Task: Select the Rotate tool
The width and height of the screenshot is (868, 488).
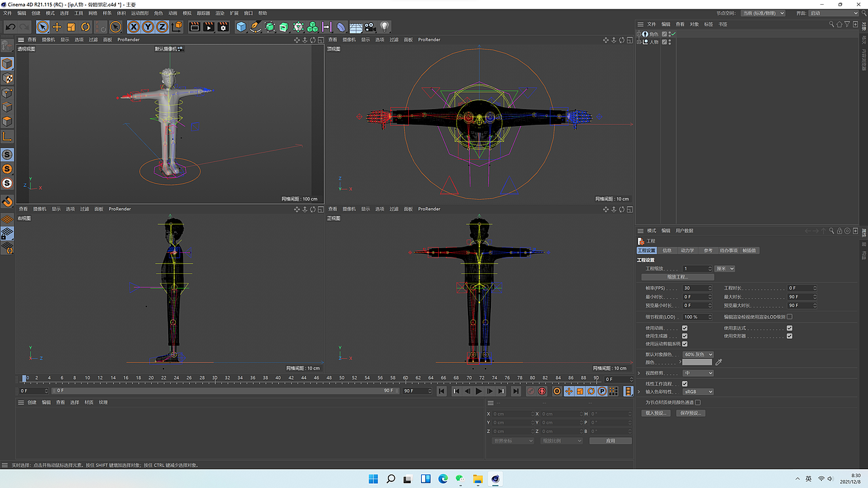Action: pyautogui.click(x=84, y=27)
